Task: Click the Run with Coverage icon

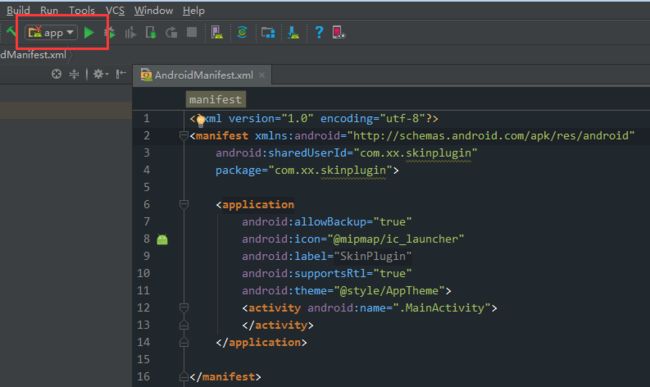Action: click(130, 33)
